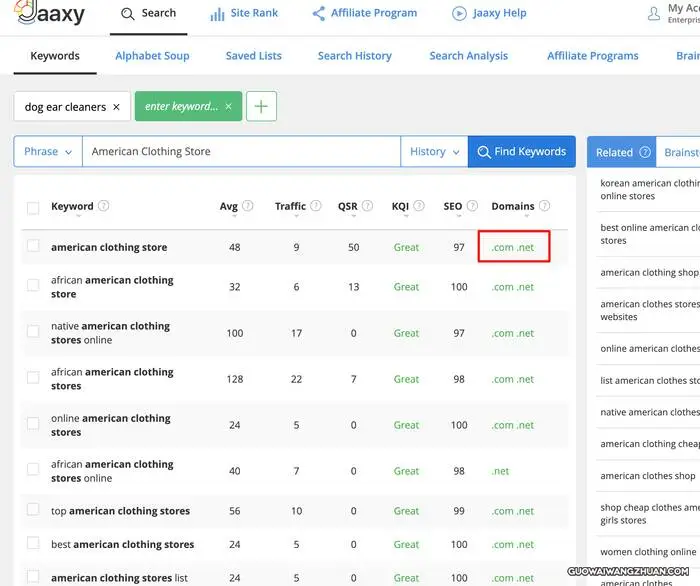Show help for the SEO column
The height and width of the screenshot is (586, 700).
coord(472,206)
